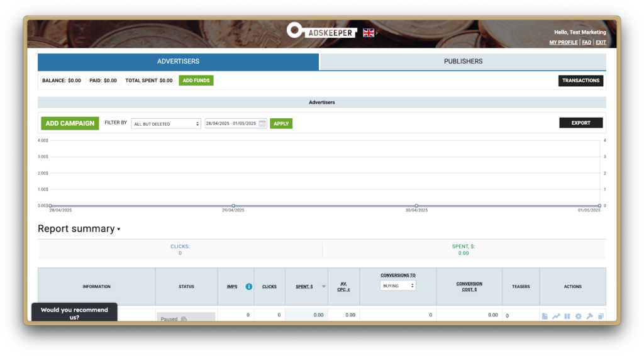The image size is (644, 356).
Task: Expand the Report summary arrow
Action: [x=118, y=230]
